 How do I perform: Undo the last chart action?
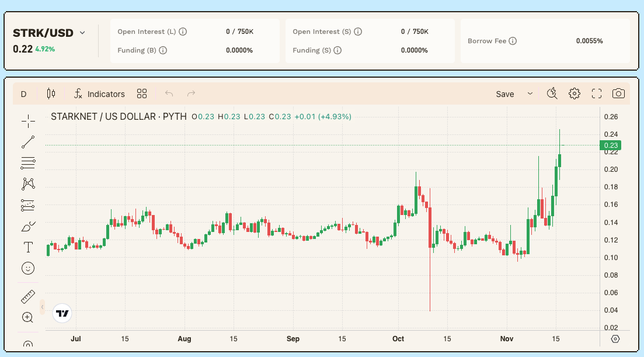[169, 93]
